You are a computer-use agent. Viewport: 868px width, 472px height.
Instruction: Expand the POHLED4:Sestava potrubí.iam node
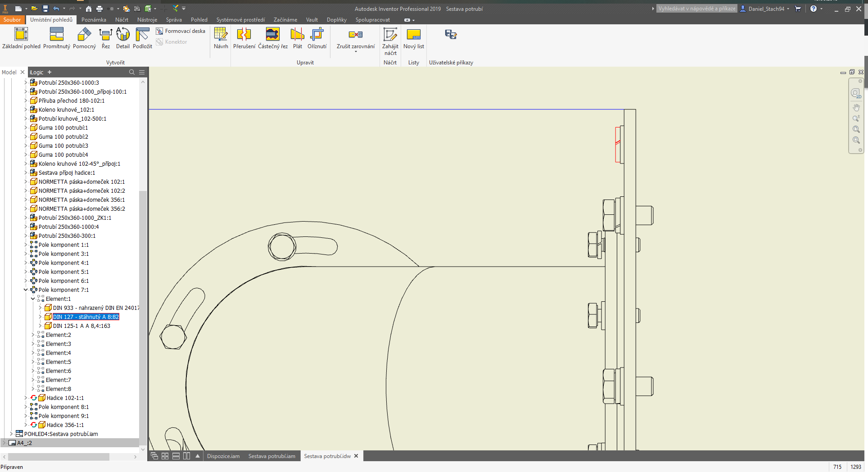click(11, 434)
